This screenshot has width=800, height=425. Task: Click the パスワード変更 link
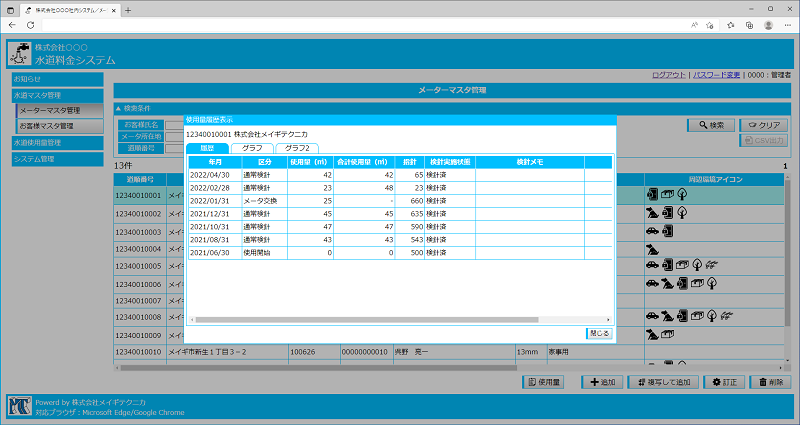tap(716, 75)
